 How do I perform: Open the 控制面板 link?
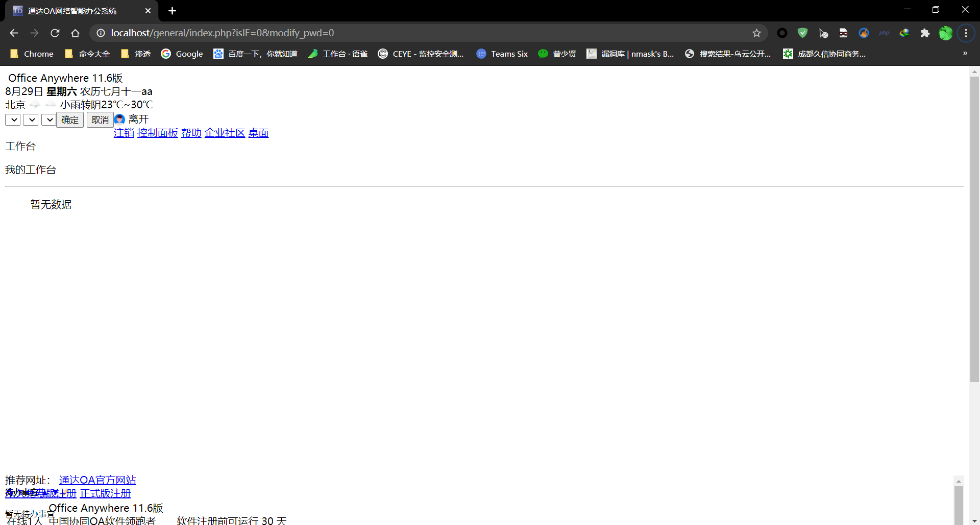click(x=158, y=133)
